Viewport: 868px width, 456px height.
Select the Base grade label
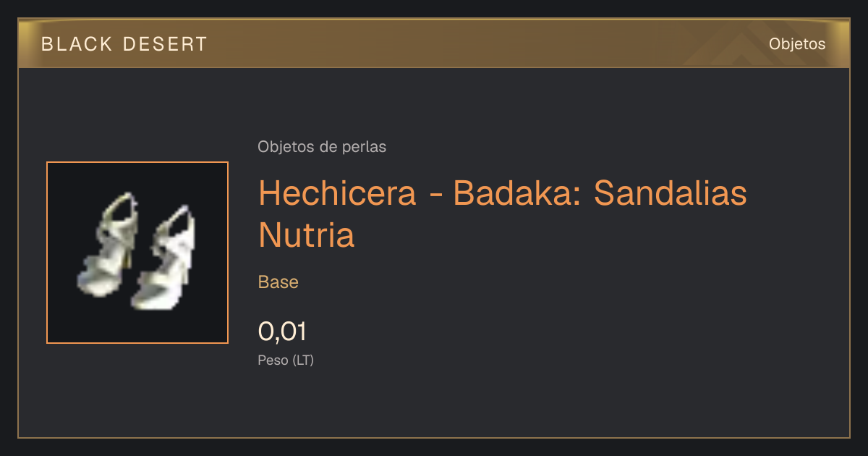(x=278, y=282)
